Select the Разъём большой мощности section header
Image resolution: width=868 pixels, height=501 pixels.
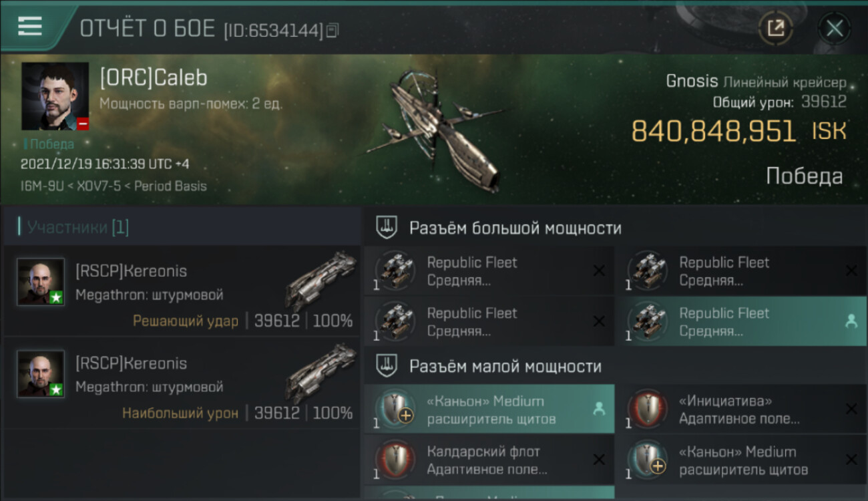coord(515,228)
